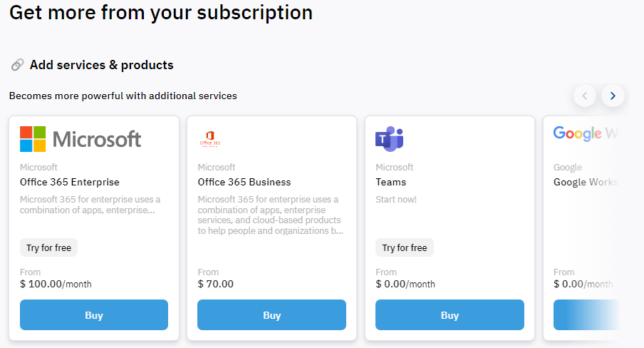644x348 pixels.
Task: Go to previous services with left chevron
Action: click(584, 96)
